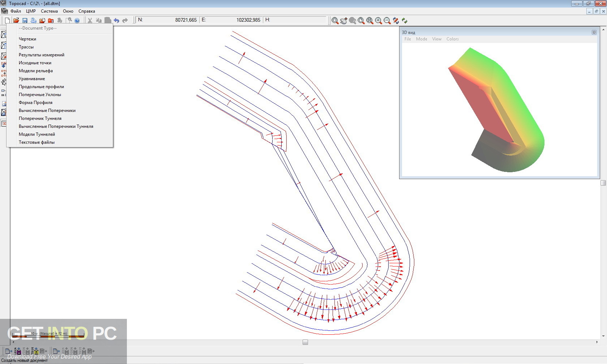This screenshot has width=607, height=364.
Task: Click the cut scissors icon
Action: tap(90, 21)
